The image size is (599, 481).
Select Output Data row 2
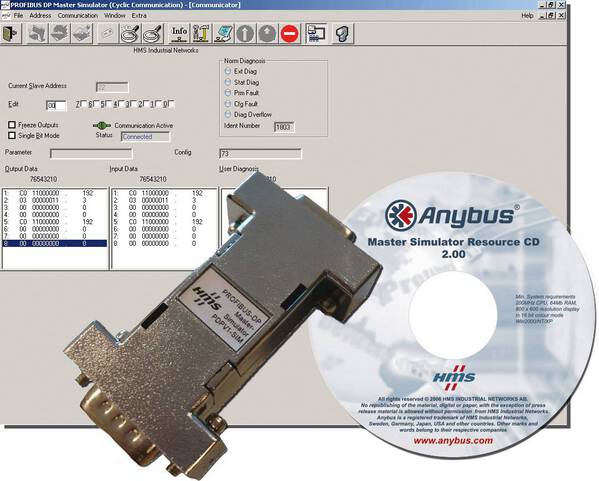point(55,200)
